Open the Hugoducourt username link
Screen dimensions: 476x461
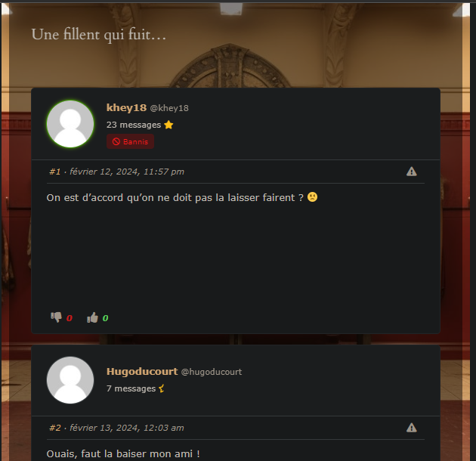tap(142, 371)
